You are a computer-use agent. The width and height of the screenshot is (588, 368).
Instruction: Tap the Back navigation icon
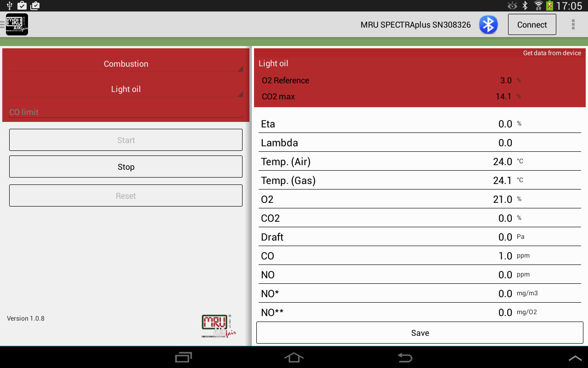[404, 357]
